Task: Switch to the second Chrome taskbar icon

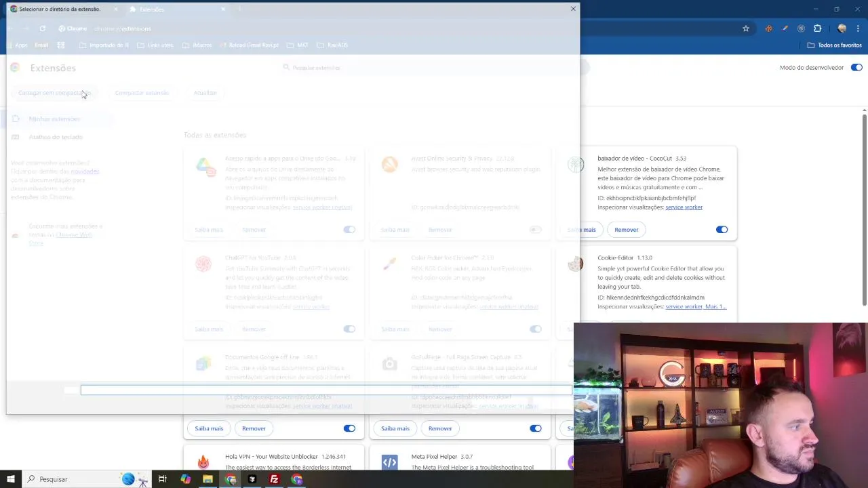Action: [x=296, y=479]
